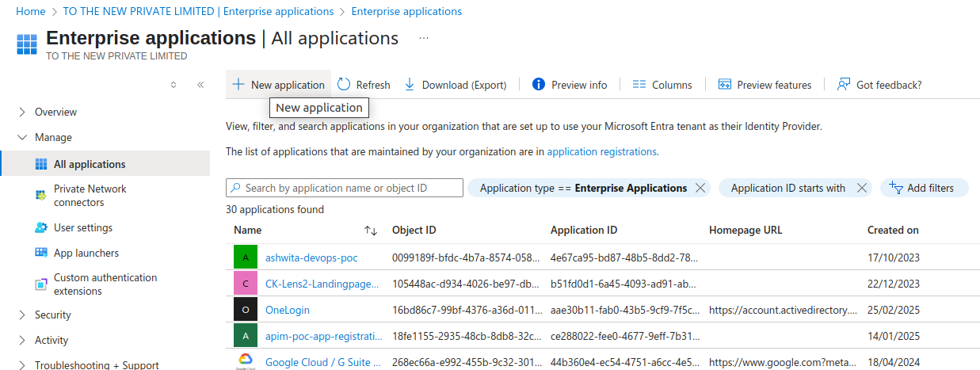Expand the Overview section chevron

[22, 112]
